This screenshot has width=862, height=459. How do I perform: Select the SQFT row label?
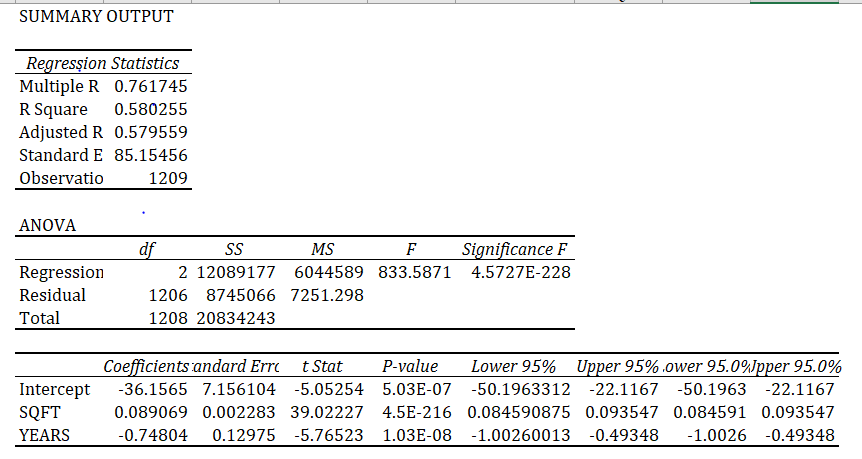pyautogui.click(x=40, y=413)
